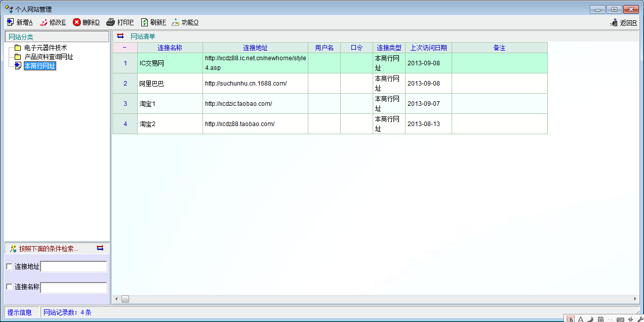Click the red 删除 (Delete) icon

(x=77, y=22)
